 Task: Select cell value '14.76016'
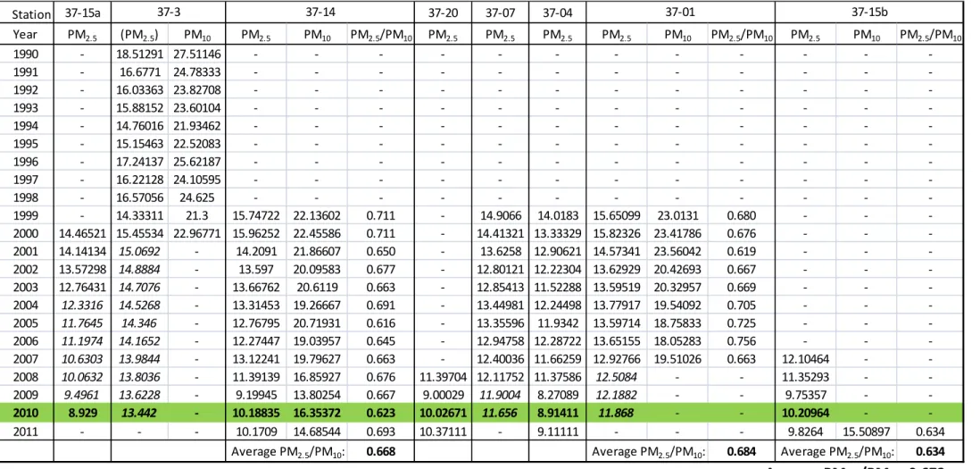click(139, 126)
